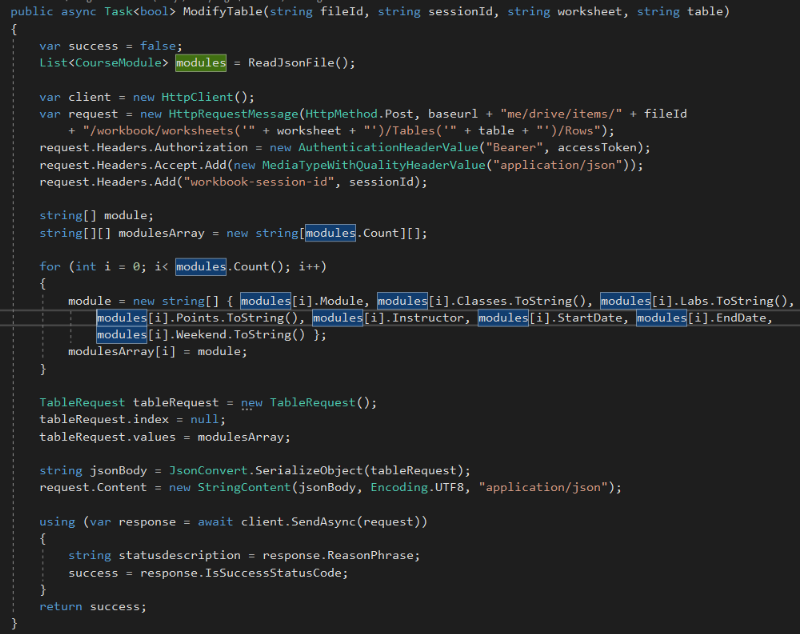This screenshot has height=634, width=800.
Task: Click the "workbook-session-id" string literal
Action: [258, 182]
